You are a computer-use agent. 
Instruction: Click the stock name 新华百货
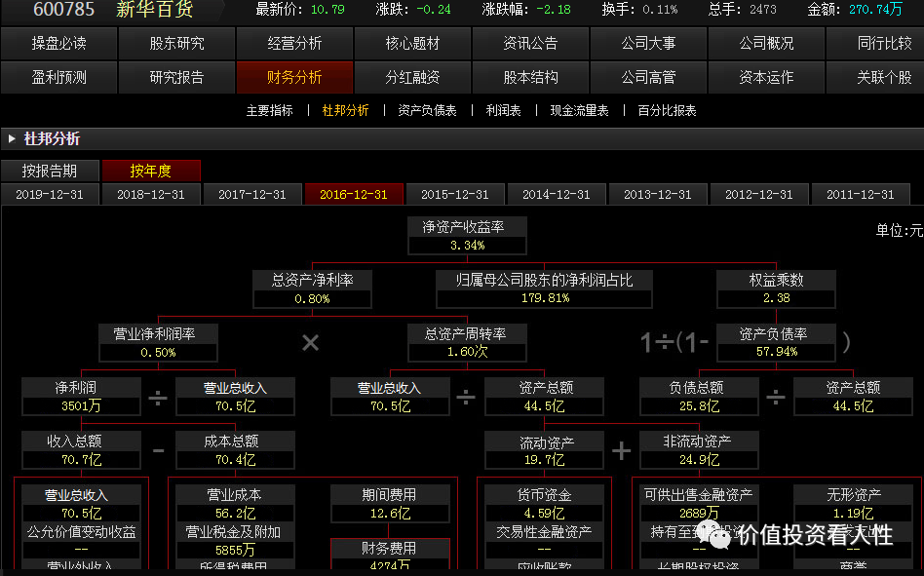pyautogui.click(x=154, y=9)
